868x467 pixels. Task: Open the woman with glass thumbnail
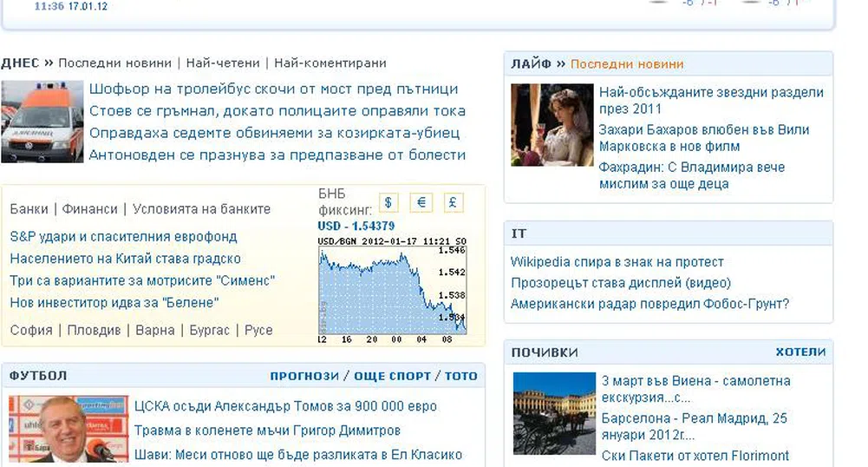click(x=551, y=125)
